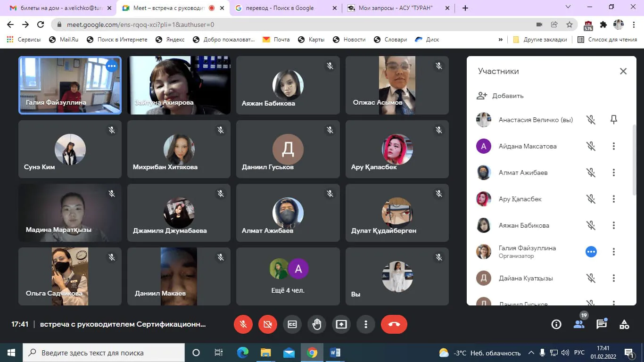Image resolution: width=644 pixels, height=362 pixels.
Task: Toggle the microphone mute button
Action: pyautogui.click(x=243, y=324)
